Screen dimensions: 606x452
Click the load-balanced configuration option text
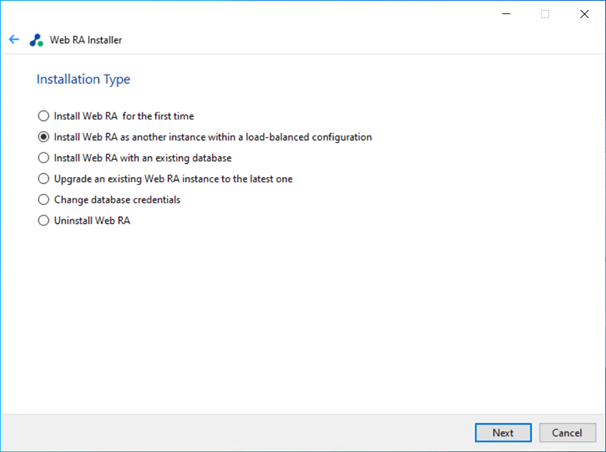click(213, 137)
